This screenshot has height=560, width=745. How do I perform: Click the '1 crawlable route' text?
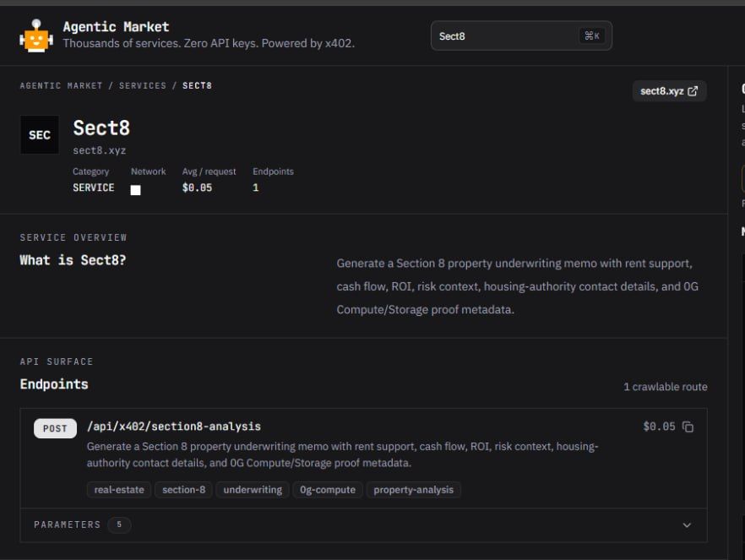tap(666, 387)
